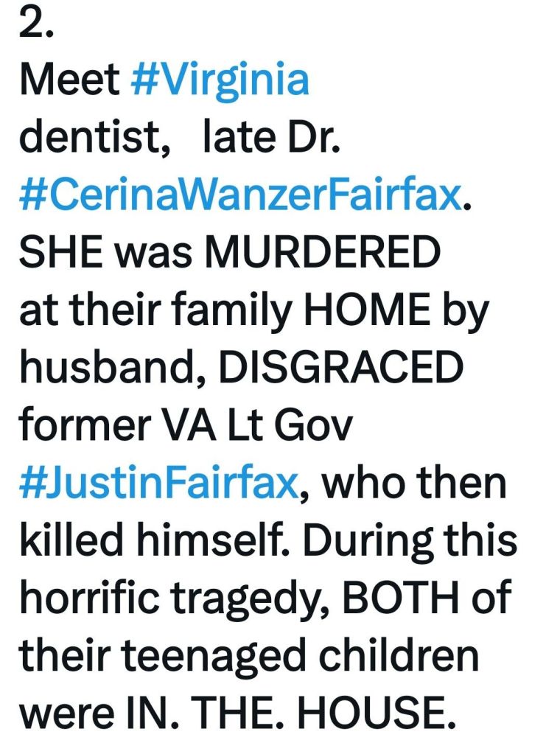The image size is (560, 754).
Task: Click the word "Meet" in the post
Action: pyautogui.click(x=69, y=79)
